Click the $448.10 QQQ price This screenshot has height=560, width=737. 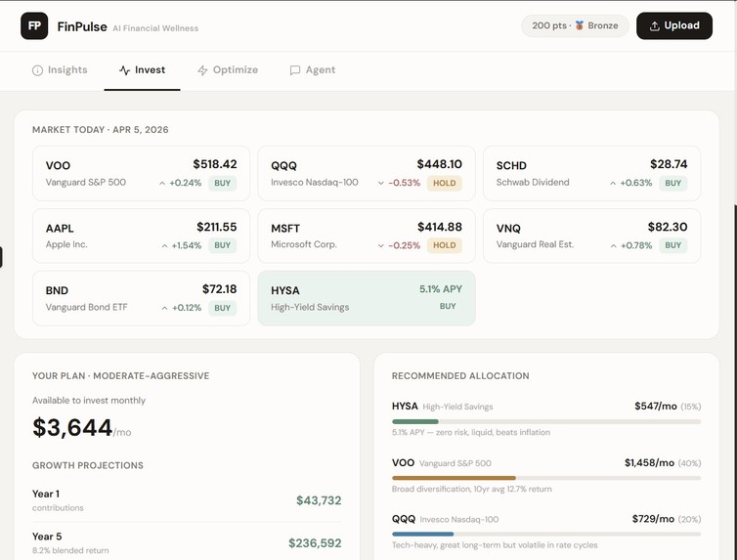[440, 164]
